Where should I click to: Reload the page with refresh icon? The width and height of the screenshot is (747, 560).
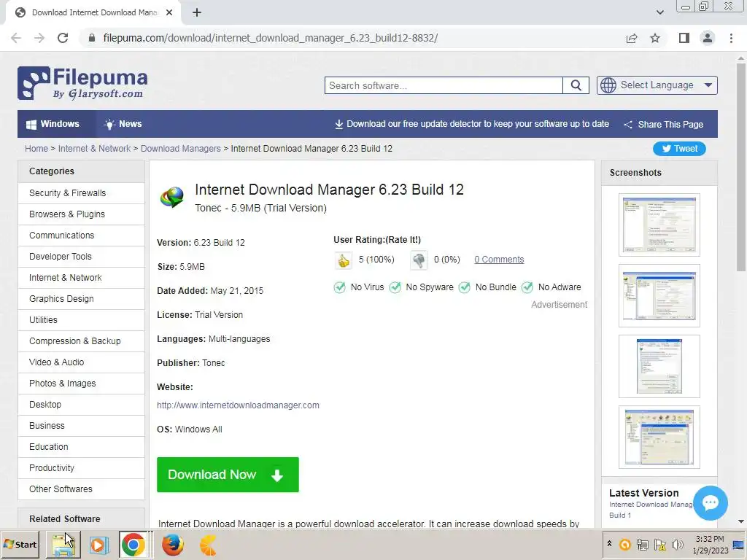coord(63,38)
